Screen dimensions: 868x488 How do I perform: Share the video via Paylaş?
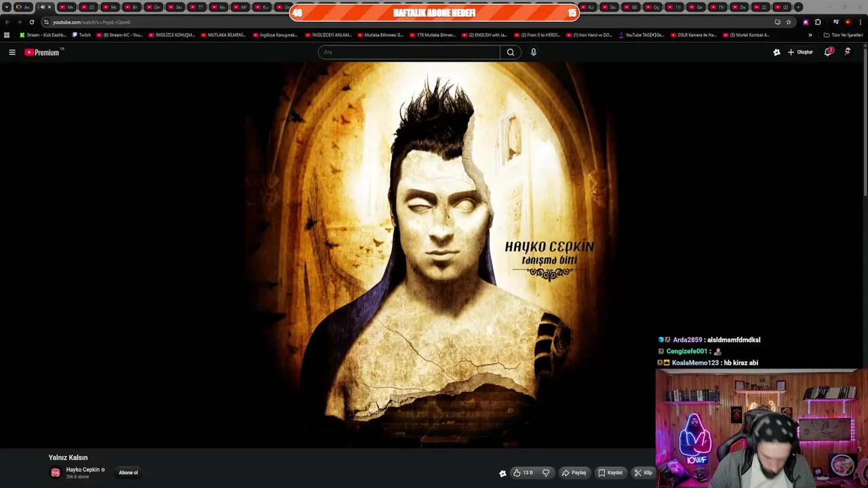(x=574, y=473)
